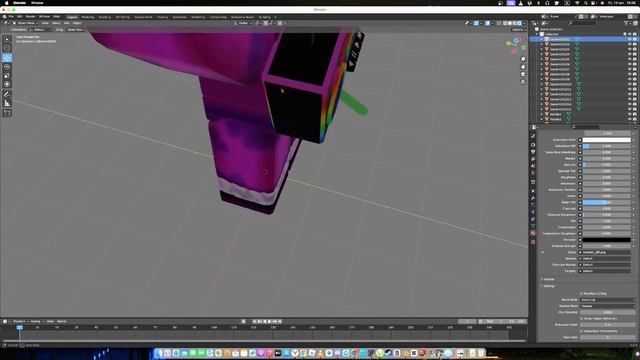Viewport: 640px width, 360px height.
Task: Click the Blender logo menu icon
Action: (4, 17)
